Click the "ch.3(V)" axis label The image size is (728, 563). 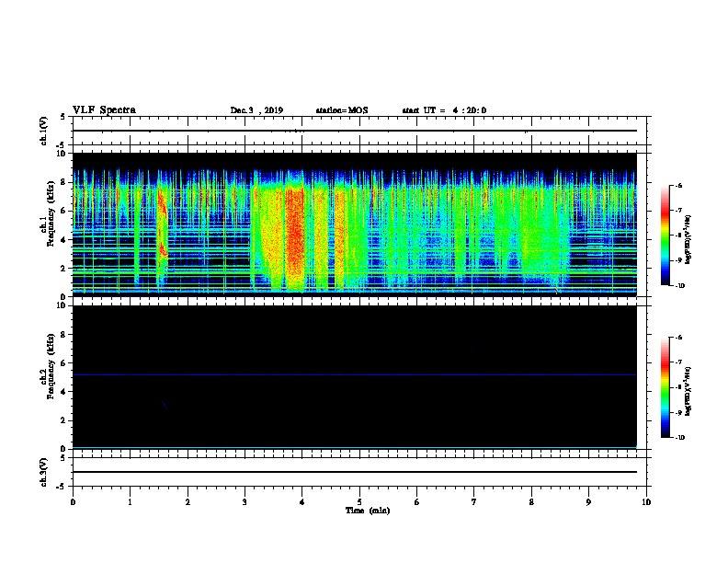(44, 472)
